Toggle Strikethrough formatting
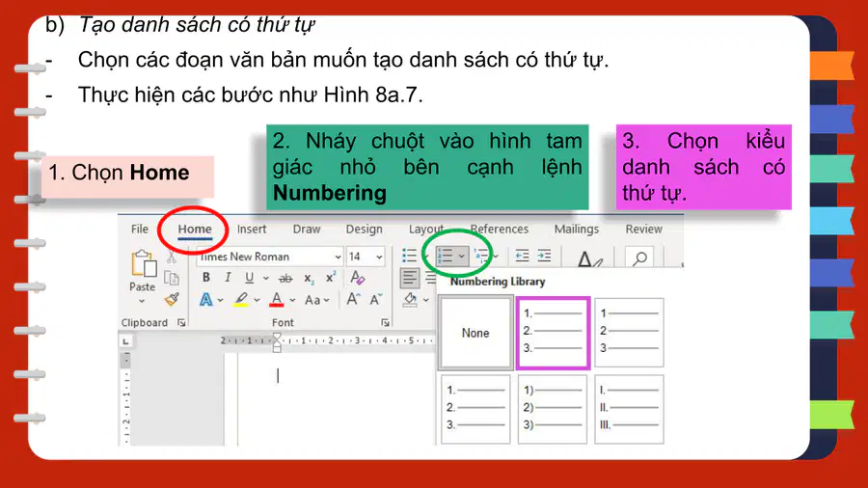Image resolution: width=868 pixels, height=488 pixels. point(285,278)
